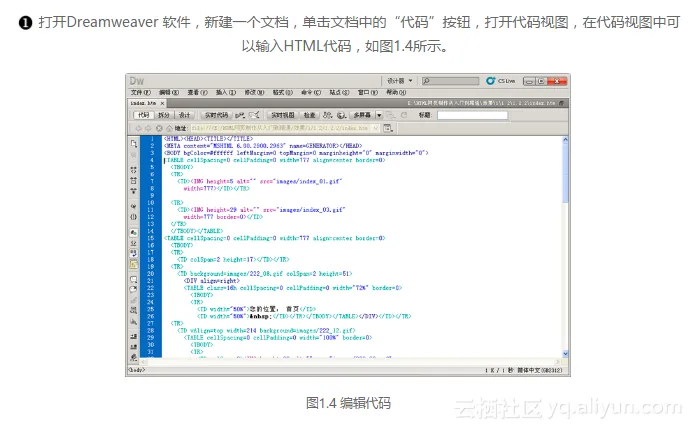Screen dimensions: 693x430
Task: Click the 简体中文(GB2312) encoding status text
Action: 540,370
